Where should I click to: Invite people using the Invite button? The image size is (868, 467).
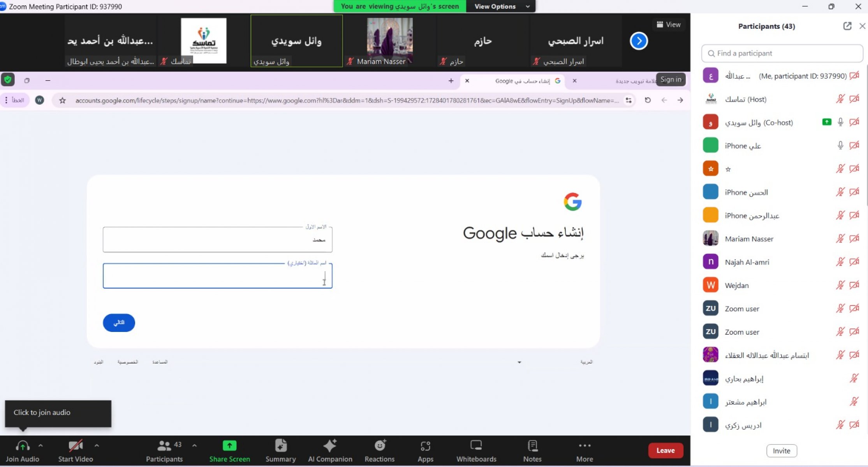click(x=782, y=451)
